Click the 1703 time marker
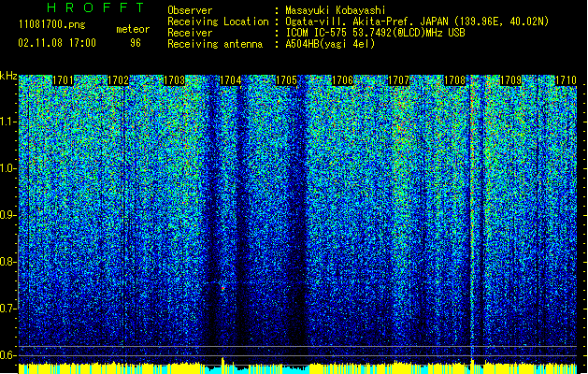588x374 pixels. (x=175, y=80)
